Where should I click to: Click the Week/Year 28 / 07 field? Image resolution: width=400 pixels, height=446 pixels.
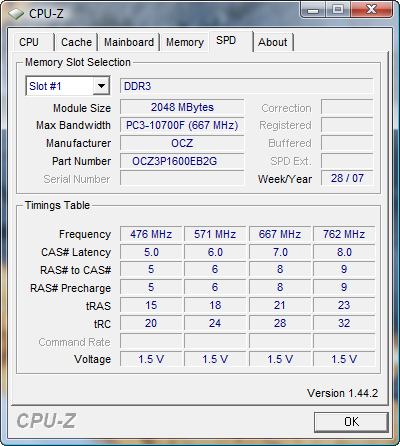[347, 178]
